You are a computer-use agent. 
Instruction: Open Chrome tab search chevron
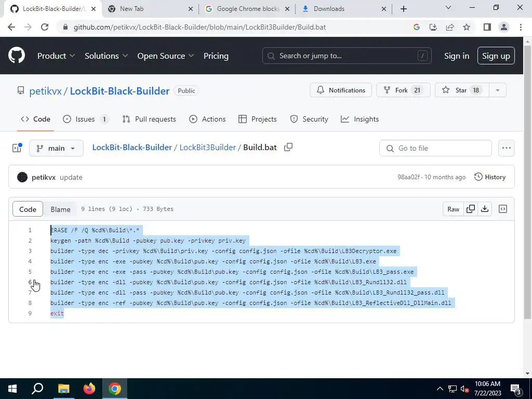[x=448, y=7]
